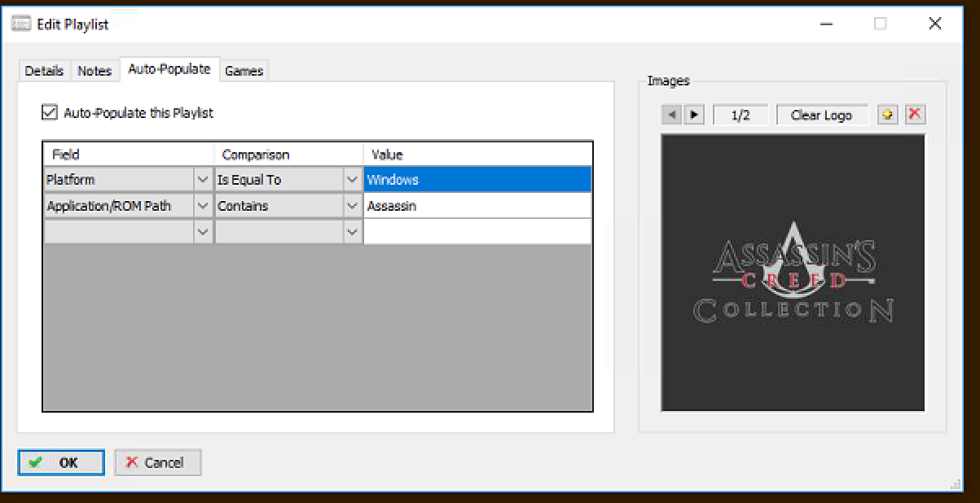The image size is (980, 503).
Task: Click the Clear Logo image type field
Action: pyautogui.click(x=822, y=115)
